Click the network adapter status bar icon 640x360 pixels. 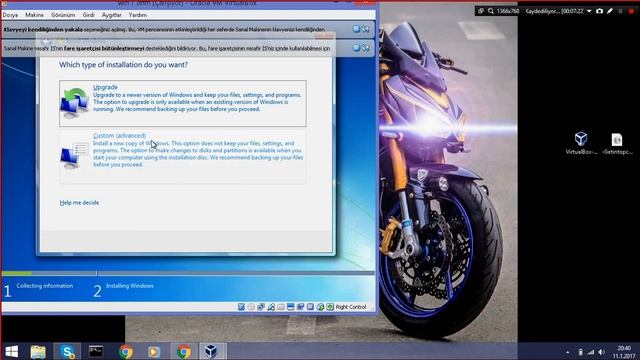[x=261, y=307]
